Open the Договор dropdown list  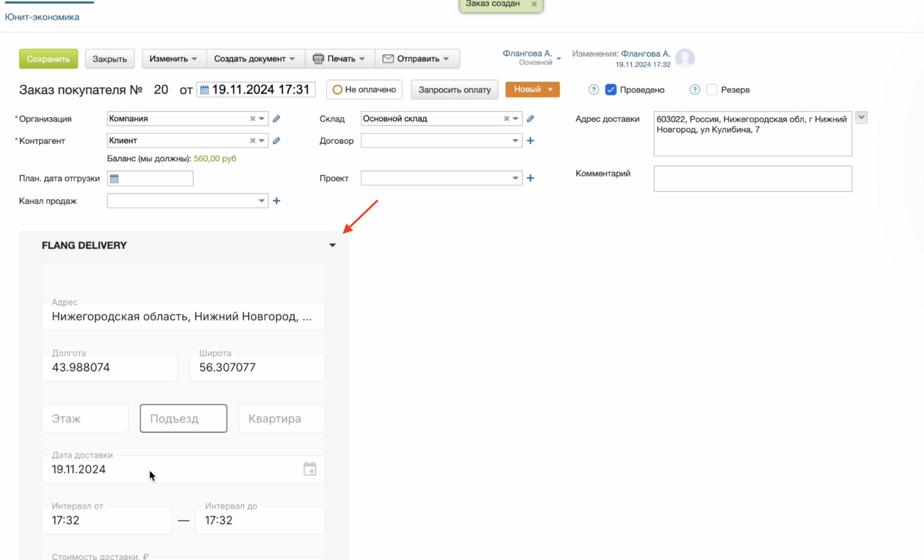pos(515,141)
